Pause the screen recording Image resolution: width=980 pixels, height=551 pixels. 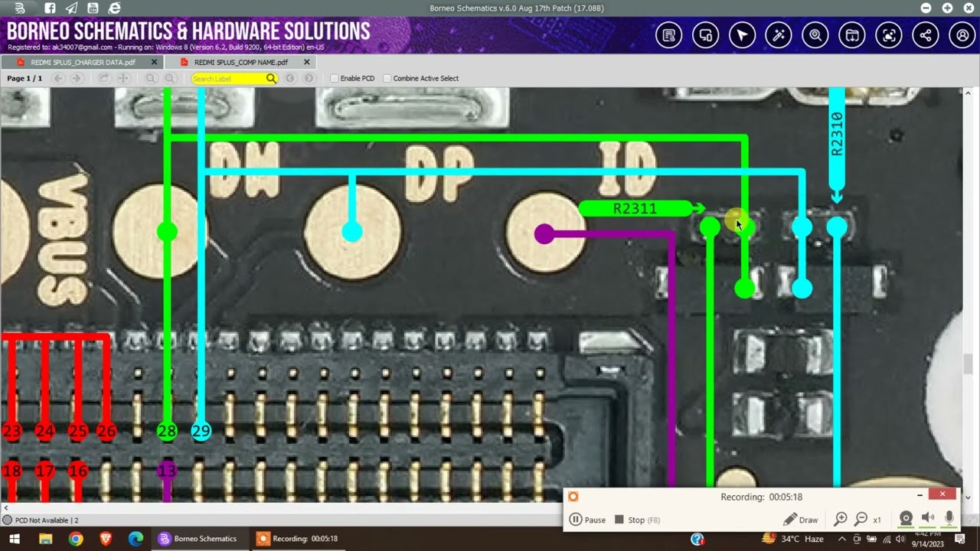(x=587, y=520)
